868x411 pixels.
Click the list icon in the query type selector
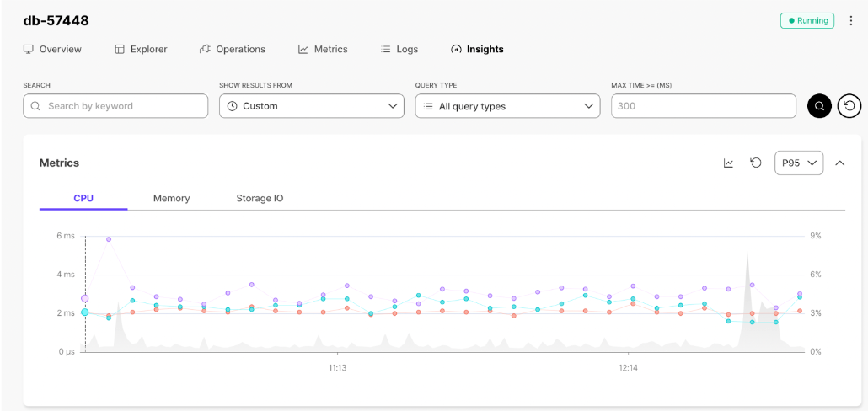[x=428, y=106]
